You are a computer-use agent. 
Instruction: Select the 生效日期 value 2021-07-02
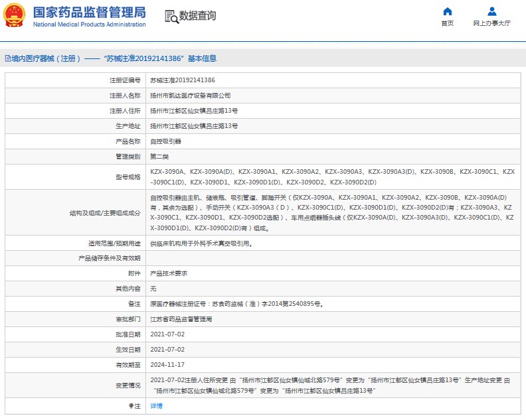(167, 349)
